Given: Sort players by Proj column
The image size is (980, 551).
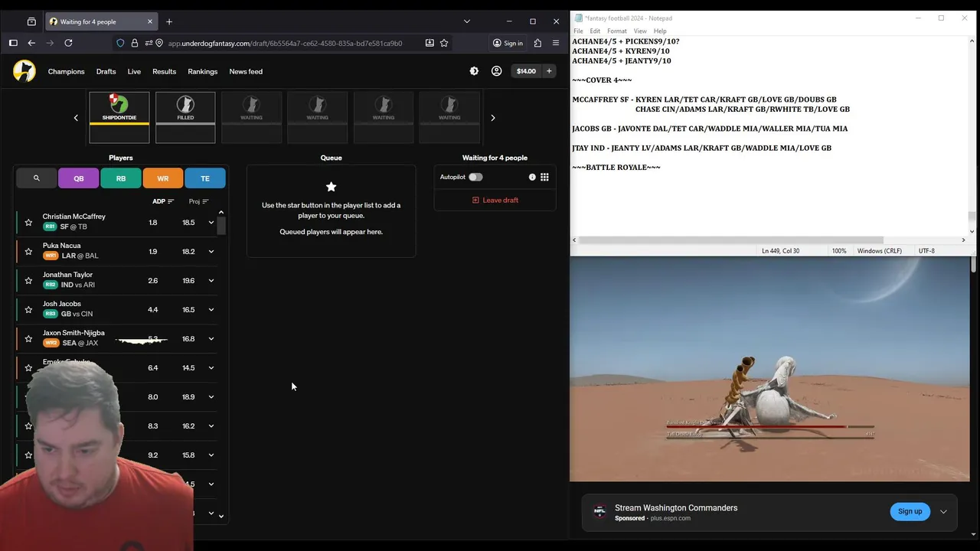Looking at the screenshot, I should click(199, 201).
